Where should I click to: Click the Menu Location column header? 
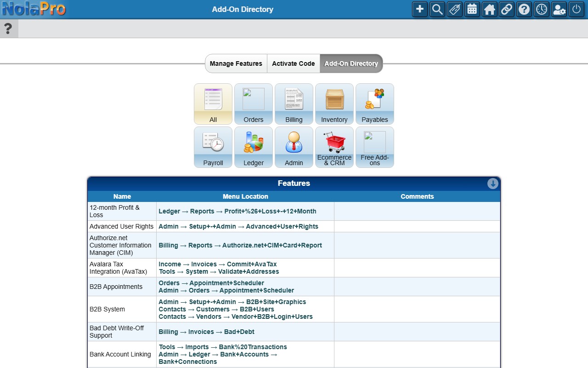[x=245, y=196]
